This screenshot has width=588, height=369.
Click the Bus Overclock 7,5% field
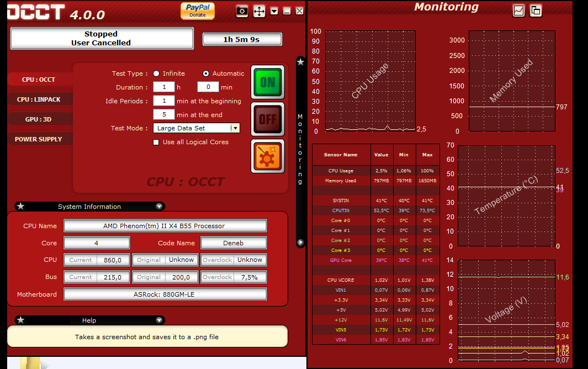click(x=234, y=277)
